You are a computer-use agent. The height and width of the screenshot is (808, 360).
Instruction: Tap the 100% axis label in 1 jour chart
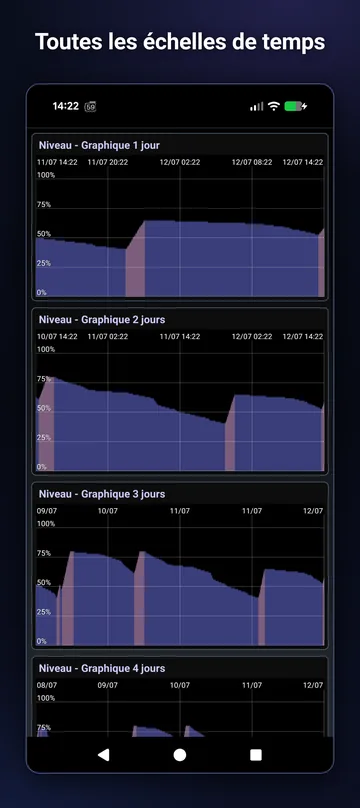46,175
